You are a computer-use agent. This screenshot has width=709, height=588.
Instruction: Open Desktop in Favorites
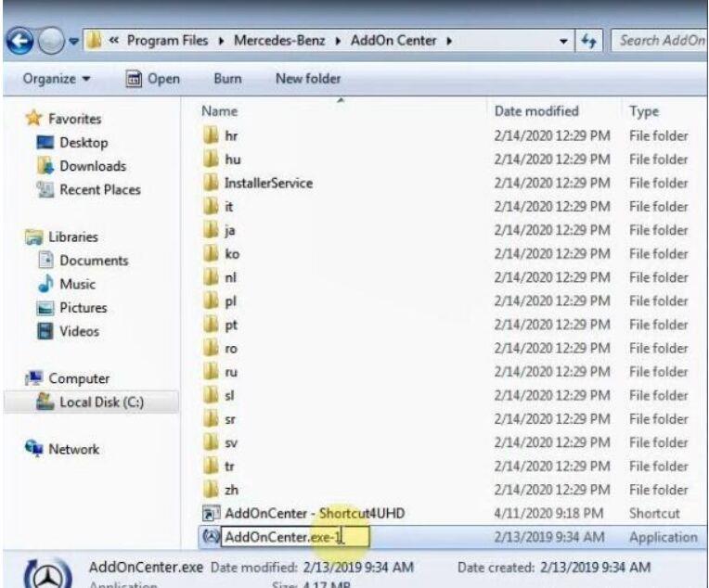tap(72, 143)
